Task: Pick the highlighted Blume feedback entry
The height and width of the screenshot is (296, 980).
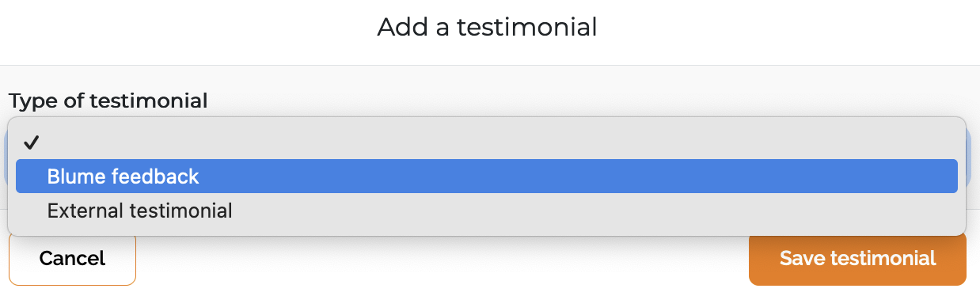Action: coord(486,176)
